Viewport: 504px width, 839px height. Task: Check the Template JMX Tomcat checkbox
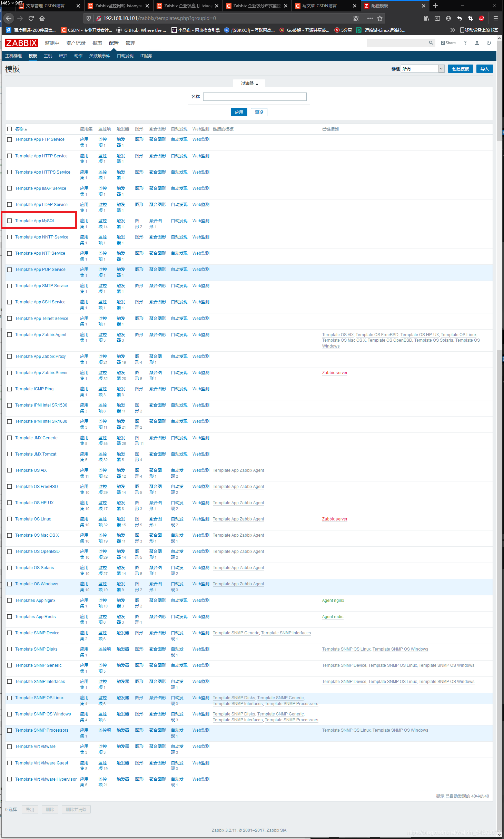coord(10,454)
